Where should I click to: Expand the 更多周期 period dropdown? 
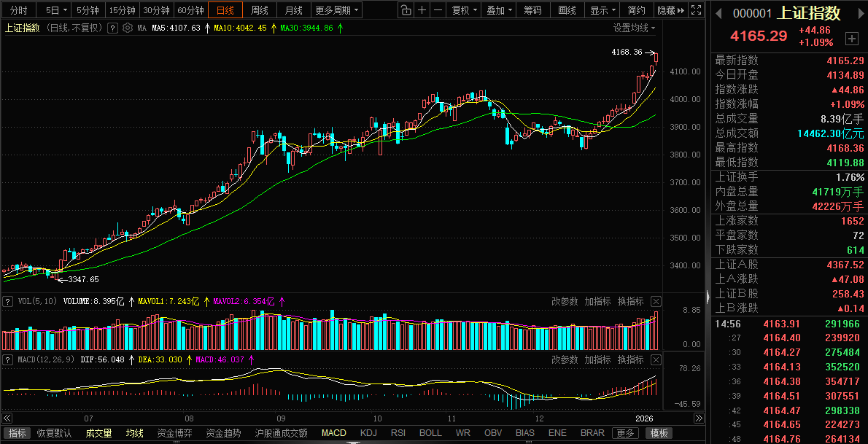tap(337, 10)
